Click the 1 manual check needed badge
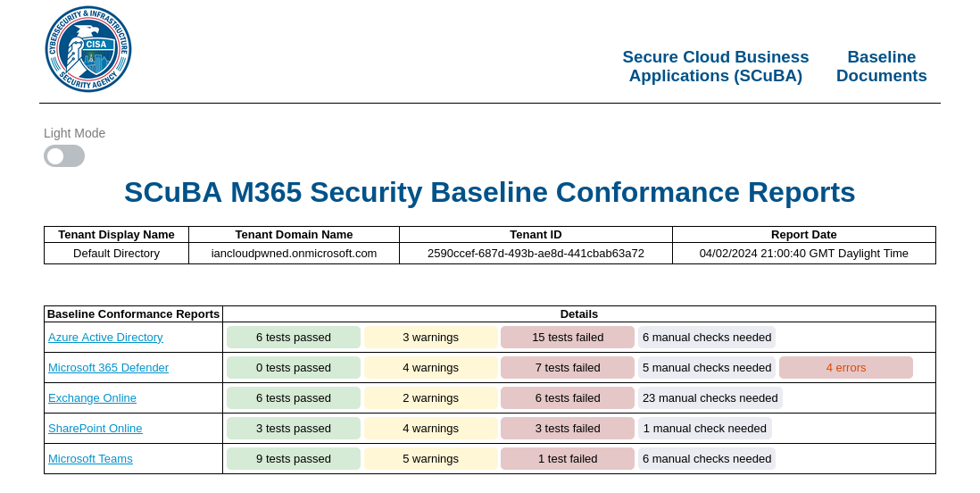Screen dimensions: 980x493 tap(705, 429)
